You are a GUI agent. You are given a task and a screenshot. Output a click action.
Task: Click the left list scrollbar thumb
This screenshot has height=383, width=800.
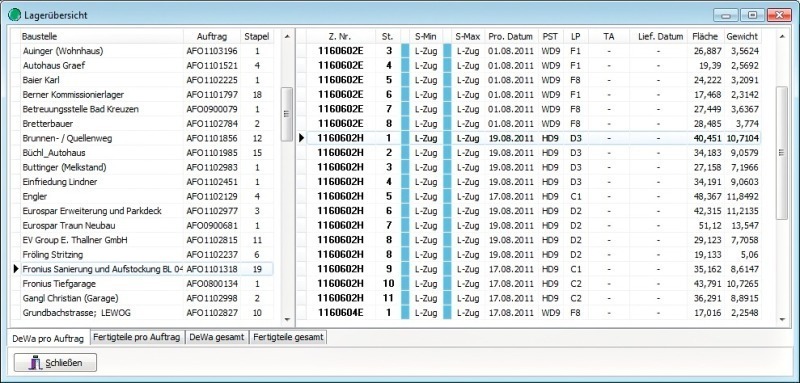click(x=287, y=114)
